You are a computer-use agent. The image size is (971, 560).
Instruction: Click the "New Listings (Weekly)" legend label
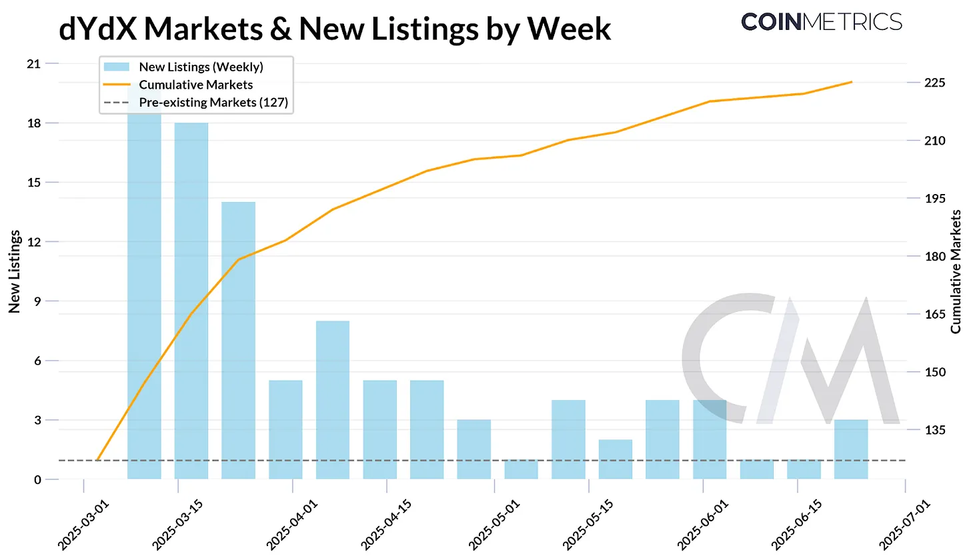point(201,67)
